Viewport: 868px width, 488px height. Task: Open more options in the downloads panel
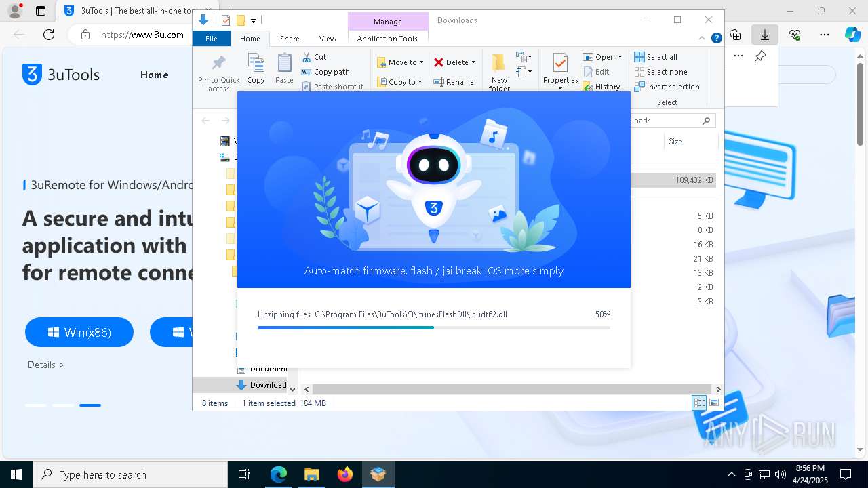point(738,56)
